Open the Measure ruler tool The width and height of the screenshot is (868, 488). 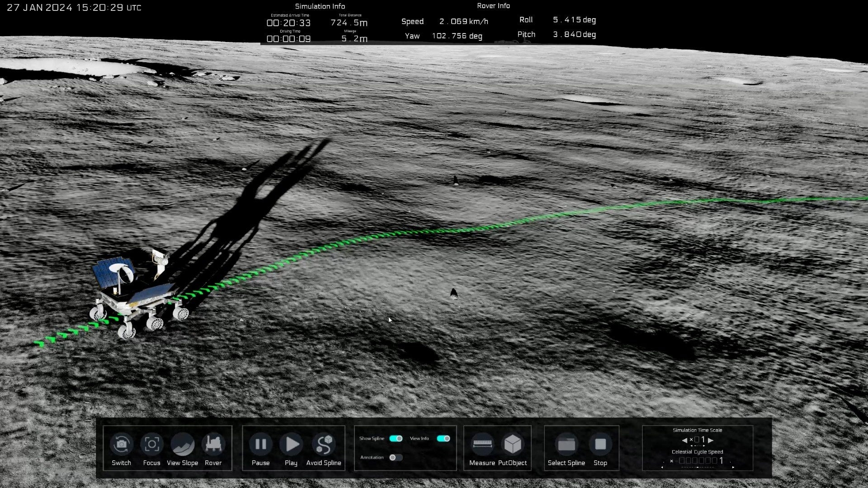[482, 445]
